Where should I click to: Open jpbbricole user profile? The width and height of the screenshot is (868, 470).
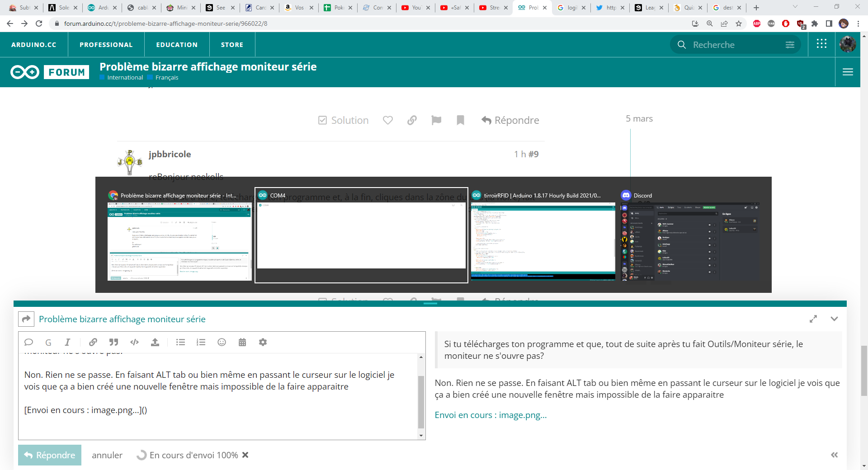coord(170,154)
